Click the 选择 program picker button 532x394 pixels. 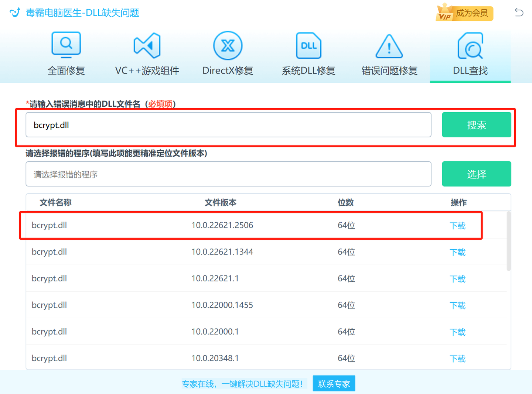click(x=477, y=174)
